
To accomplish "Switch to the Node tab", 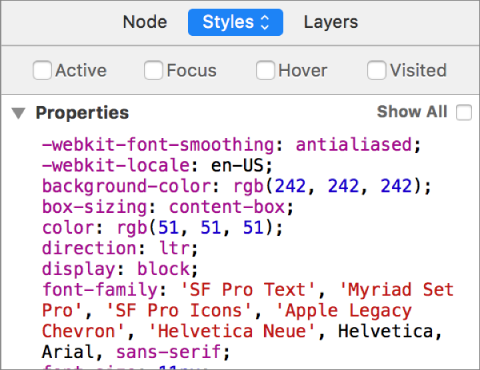I will (x=145, y=22).
